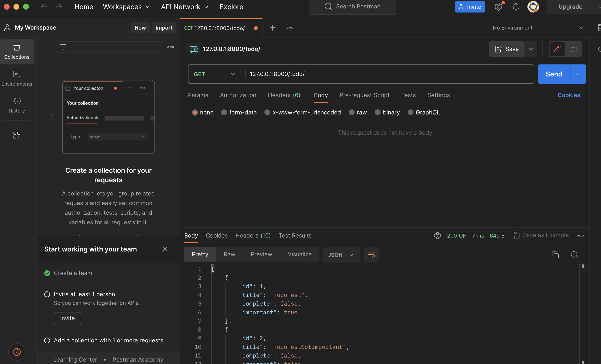Toggle the completed Create a team item

[47, 273]
